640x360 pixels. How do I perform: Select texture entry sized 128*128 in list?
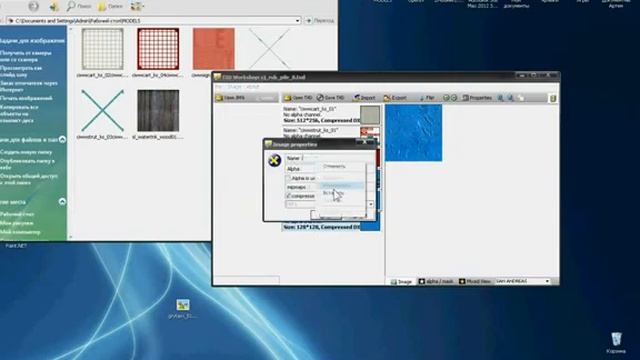[x=331, y=227]
